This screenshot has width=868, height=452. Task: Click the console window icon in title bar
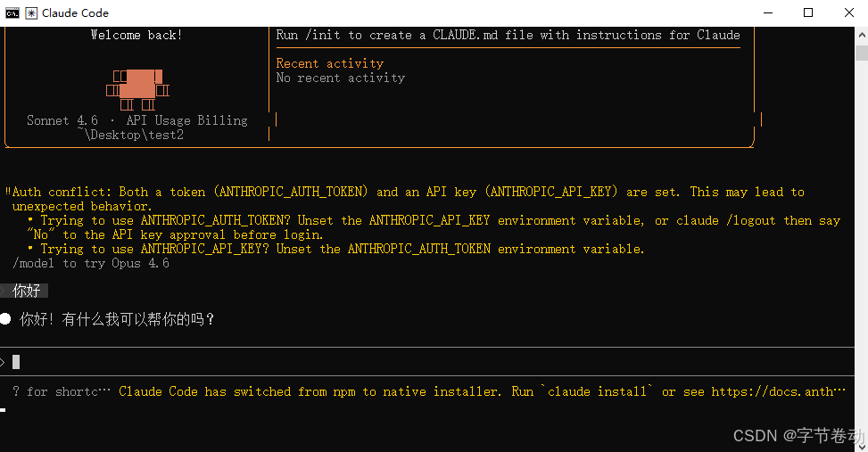pos(12,13)
